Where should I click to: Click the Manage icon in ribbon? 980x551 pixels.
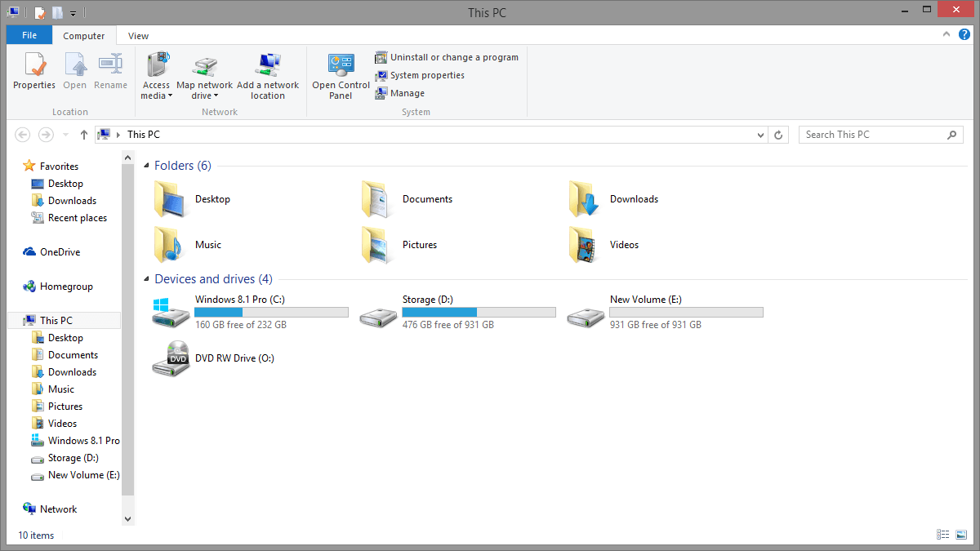pyautogui.click(x=381, y=93)
